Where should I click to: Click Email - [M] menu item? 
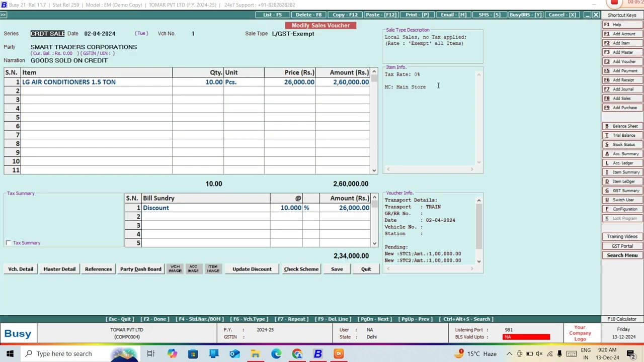pyautogui.click(x=453, y=15)
